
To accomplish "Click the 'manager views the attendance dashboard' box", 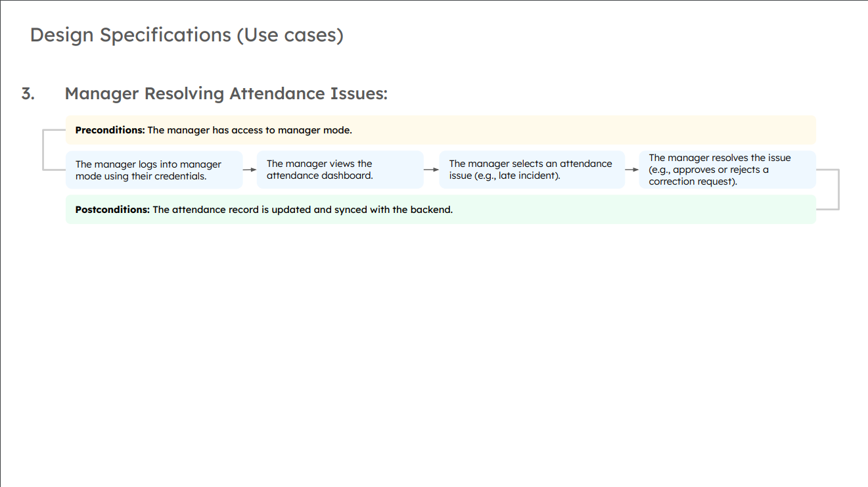I will pyautogui.click(x=339, y=170).
